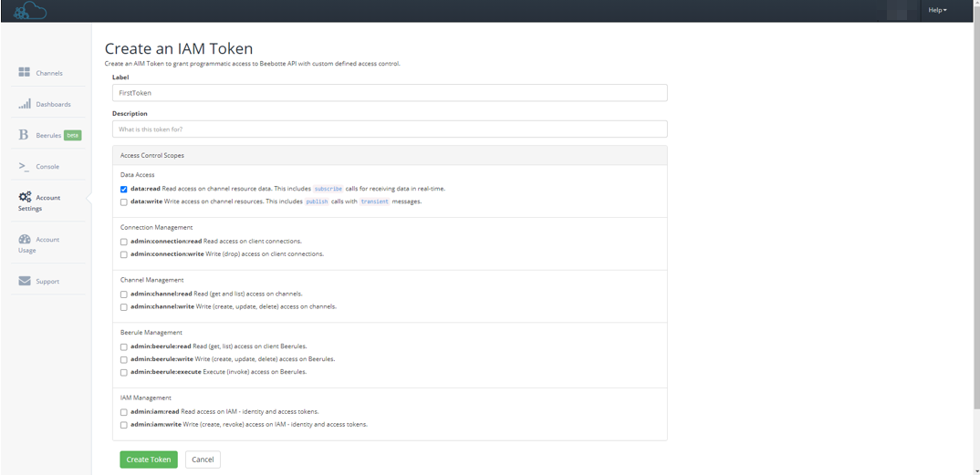Click the 'subscribe' code tag

tap(328, 189)
